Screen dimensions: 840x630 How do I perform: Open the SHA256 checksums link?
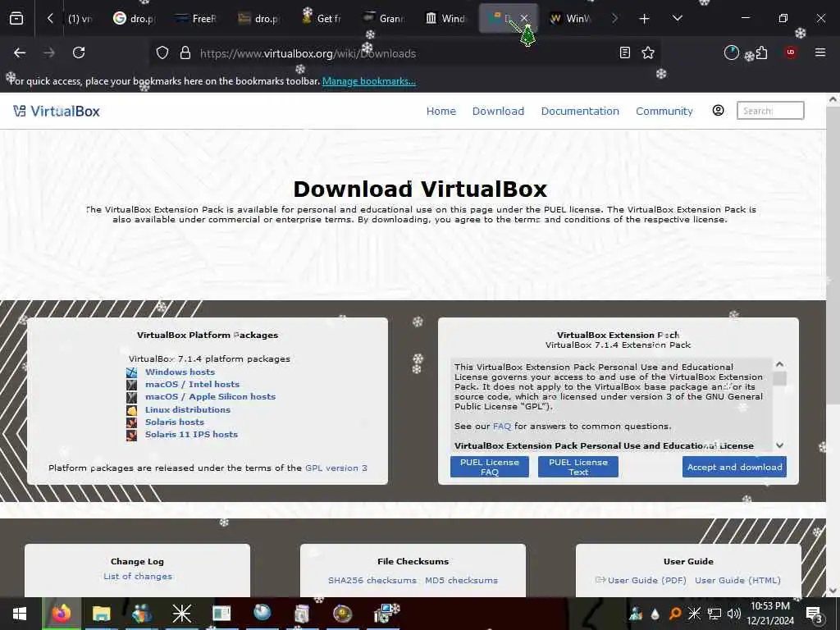[372, 580]
